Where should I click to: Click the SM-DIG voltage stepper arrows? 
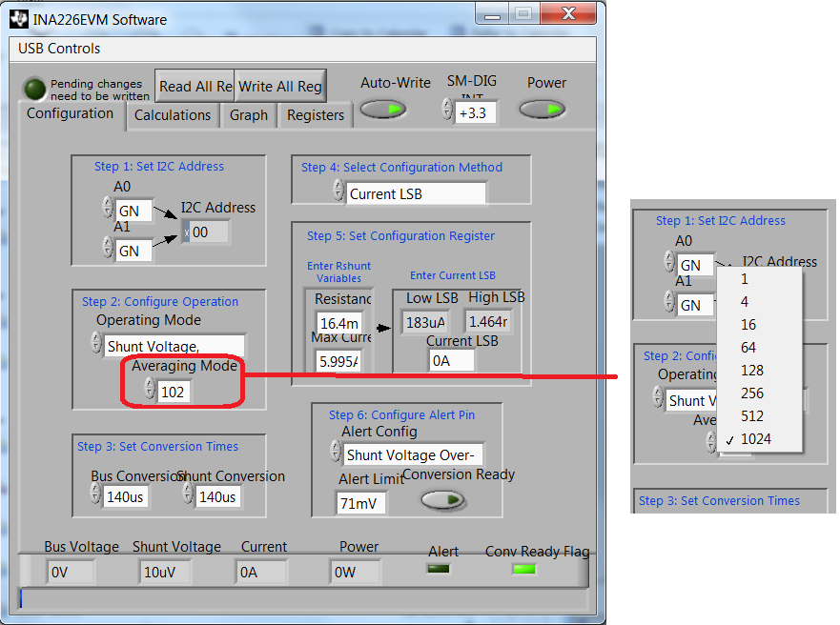pyautogui.click(x=447, y=110)
